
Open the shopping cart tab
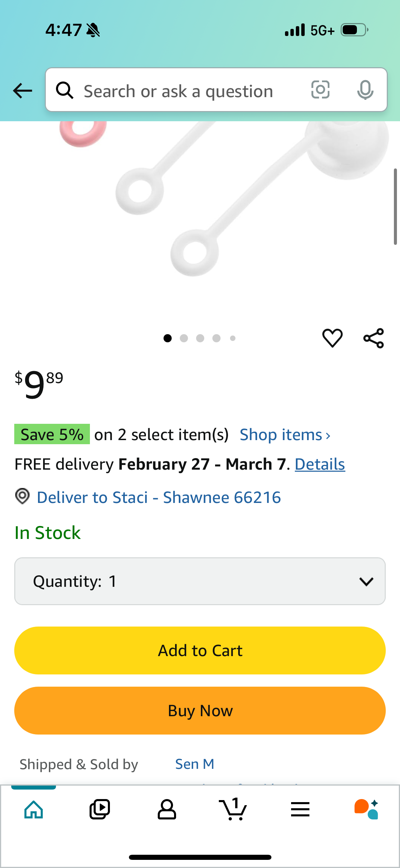pos(233,809)
